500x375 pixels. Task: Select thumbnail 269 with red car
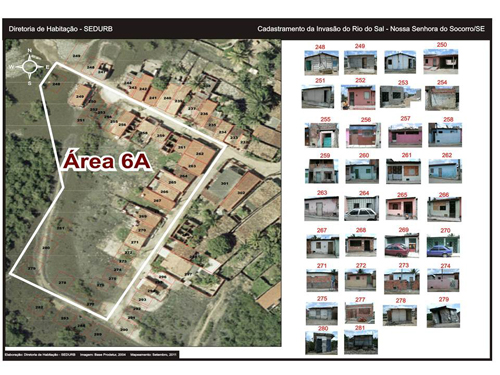[402, 245]
